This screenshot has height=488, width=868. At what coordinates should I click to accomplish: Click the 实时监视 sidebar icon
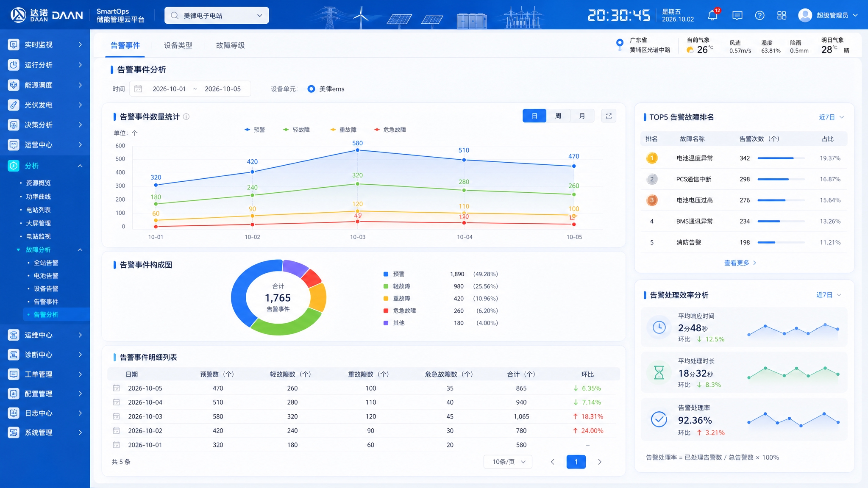coord(14,44)
